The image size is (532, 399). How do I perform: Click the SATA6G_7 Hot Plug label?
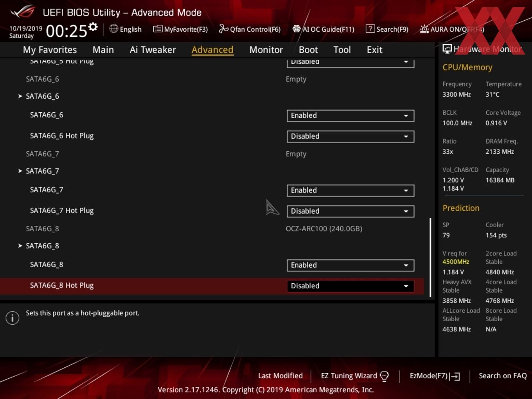tap(62, 211)
